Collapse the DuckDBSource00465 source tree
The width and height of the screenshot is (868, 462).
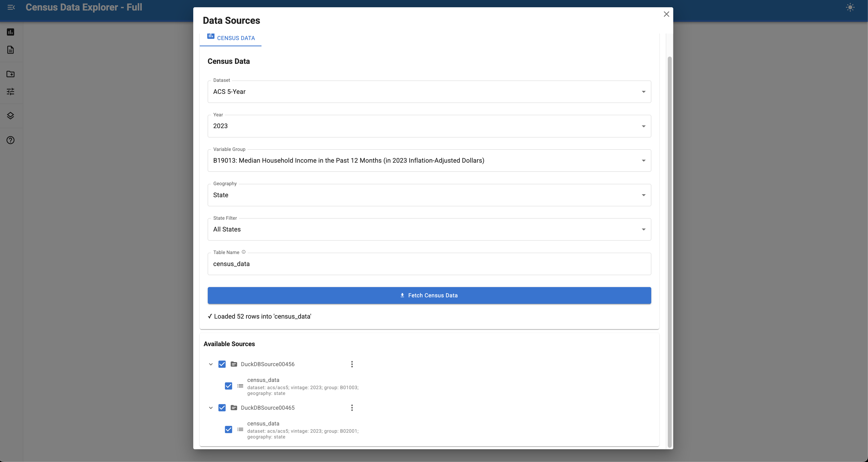tap(211, 408)
